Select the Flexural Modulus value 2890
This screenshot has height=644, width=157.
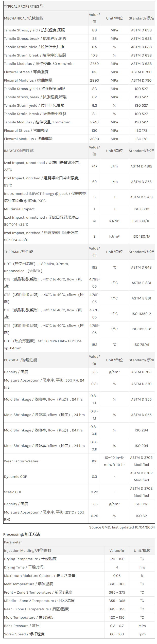[x=94, y=80]
